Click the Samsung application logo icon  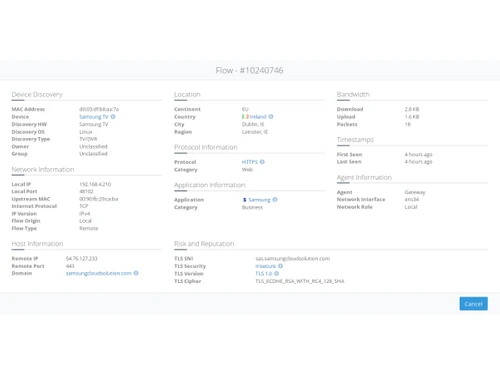coord(245,200)
